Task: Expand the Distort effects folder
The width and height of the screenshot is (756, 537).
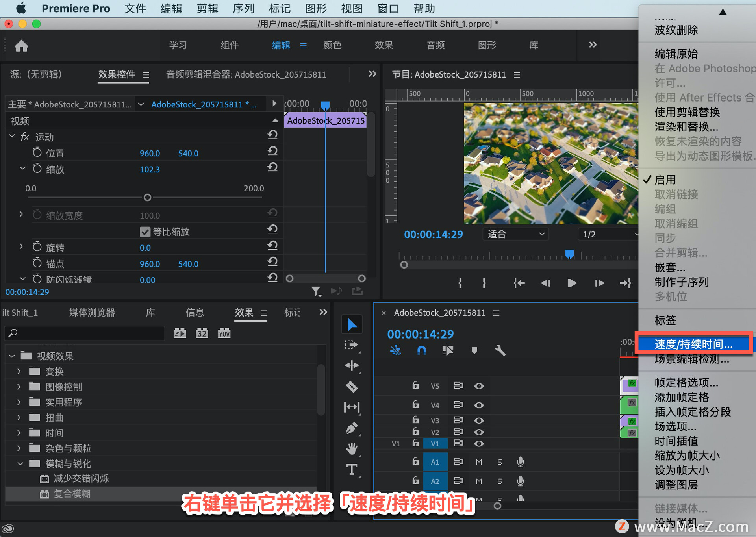Action: 19,417
